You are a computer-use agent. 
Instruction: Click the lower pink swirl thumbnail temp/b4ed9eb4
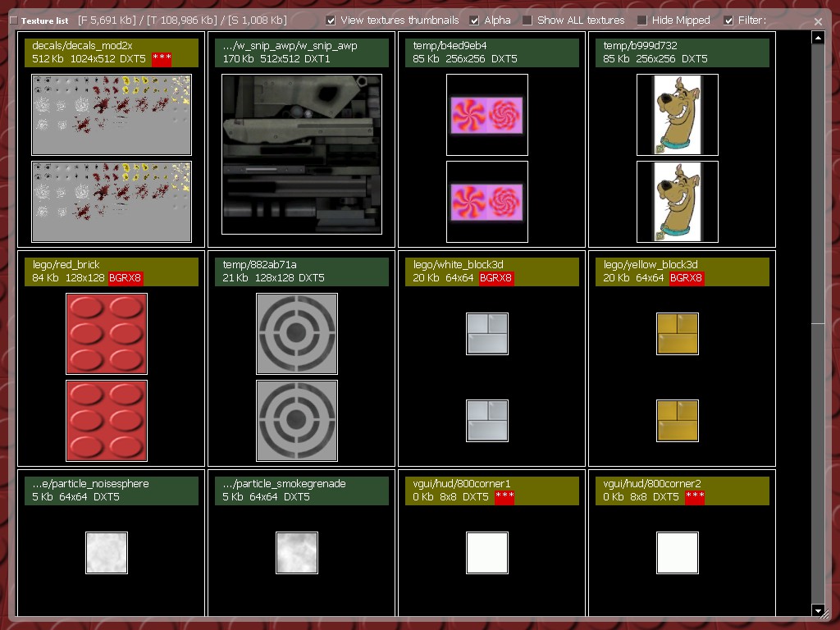pyautogui.click(x=487, y=202)
